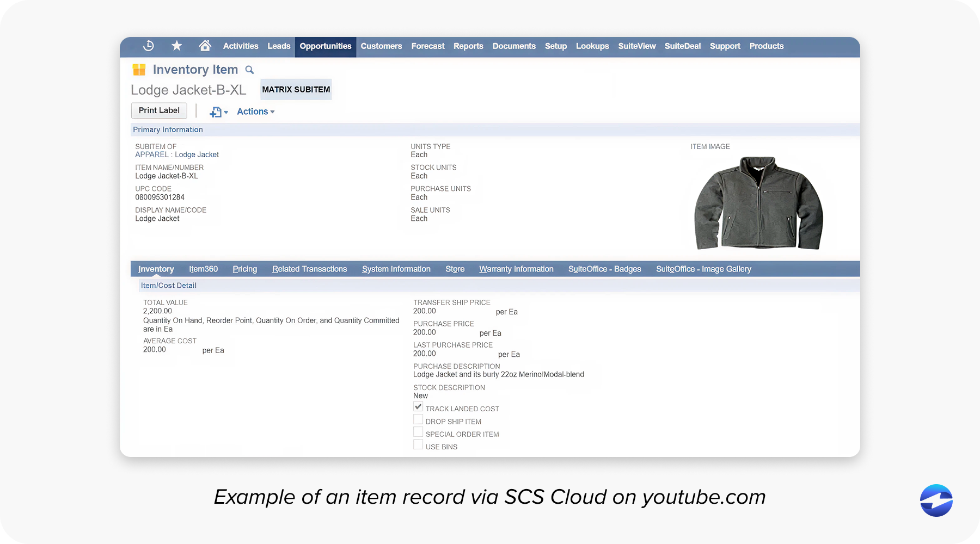980x544 pixels.
Task: Open recent records history icon
Action: pos(149,46)
